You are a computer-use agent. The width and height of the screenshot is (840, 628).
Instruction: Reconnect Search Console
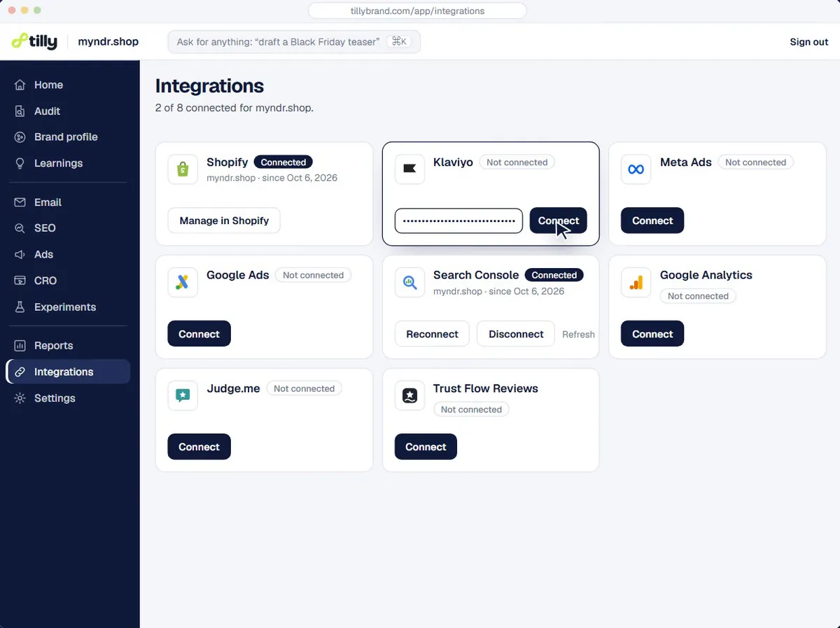[433, 334]
